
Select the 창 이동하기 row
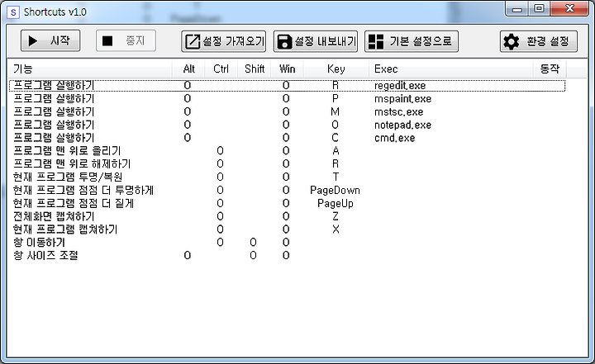[x=287, y=243]
